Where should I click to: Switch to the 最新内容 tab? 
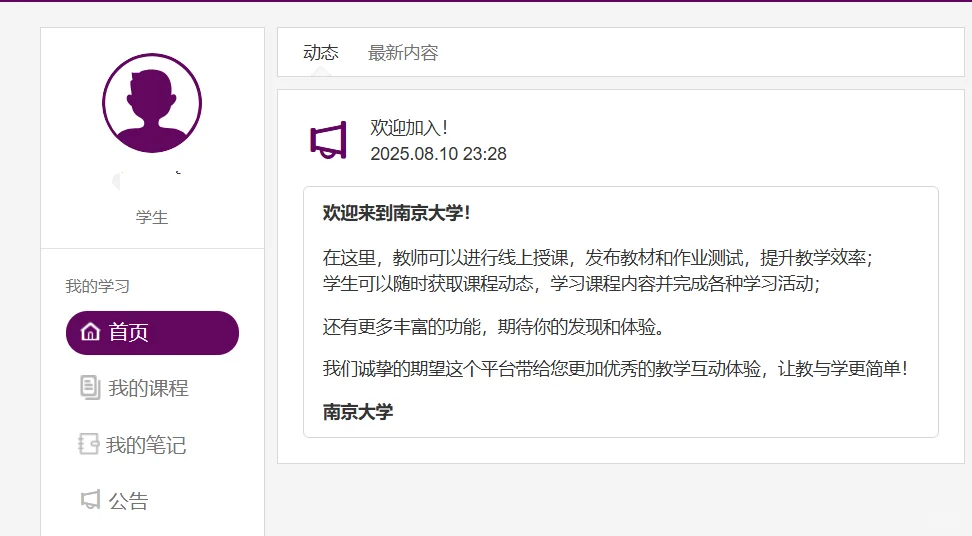tap(403, 53)
